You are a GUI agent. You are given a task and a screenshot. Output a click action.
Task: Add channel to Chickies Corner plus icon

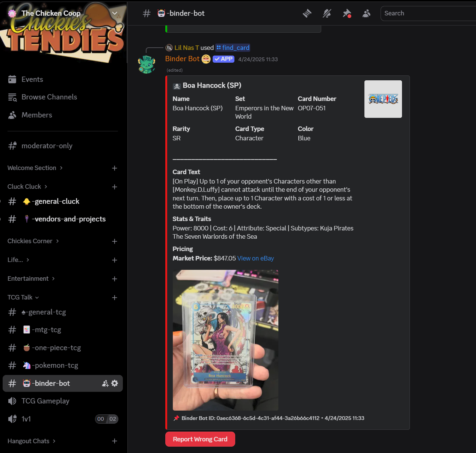pos(115,241)
